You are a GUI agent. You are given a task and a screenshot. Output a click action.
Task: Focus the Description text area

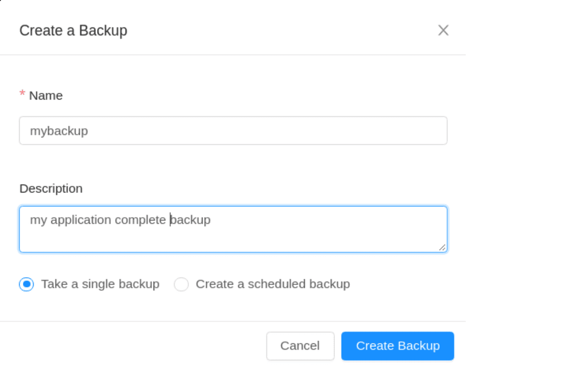[x=233, y=230]
